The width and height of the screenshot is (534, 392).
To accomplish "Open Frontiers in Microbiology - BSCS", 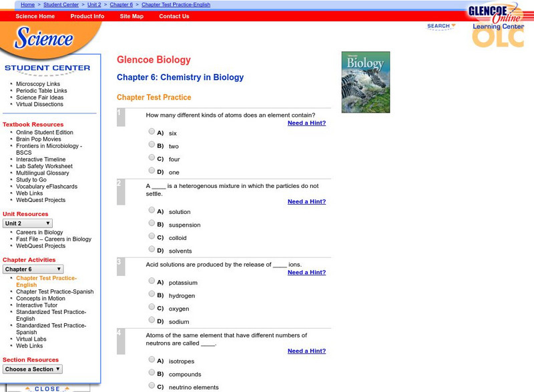I will [49, 149].
